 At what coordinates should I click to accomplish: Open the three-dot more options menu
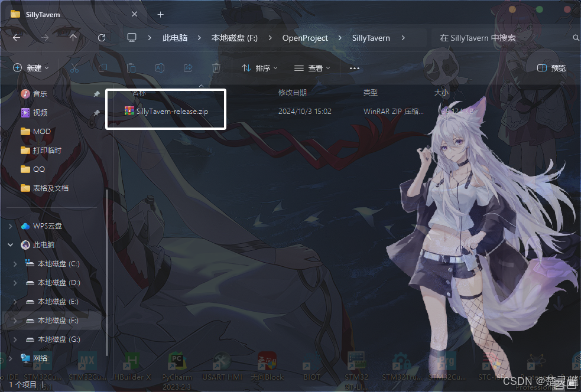(355, 68)
